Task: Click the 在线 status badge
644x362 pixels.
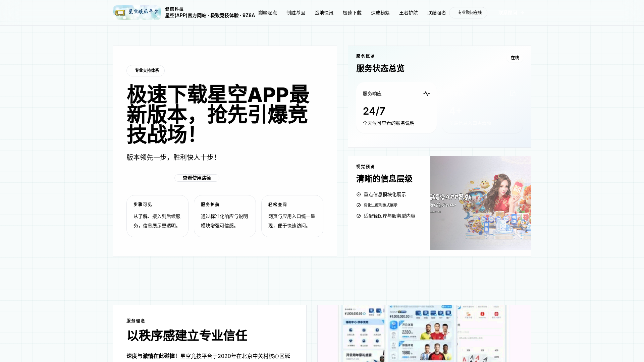Action: (x=515, y=58)
